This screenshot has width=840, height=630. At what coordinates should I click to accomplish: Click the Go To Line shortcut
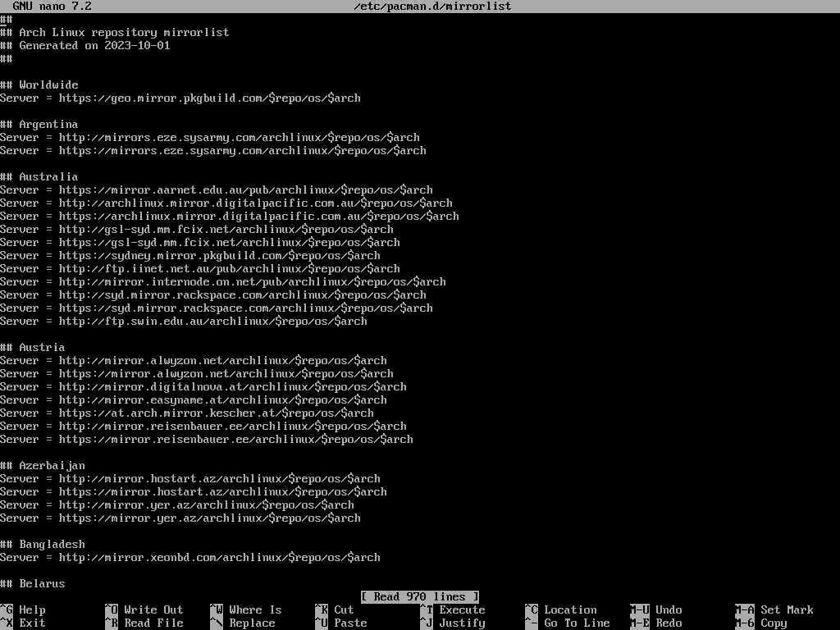click(x=568, y=623)
